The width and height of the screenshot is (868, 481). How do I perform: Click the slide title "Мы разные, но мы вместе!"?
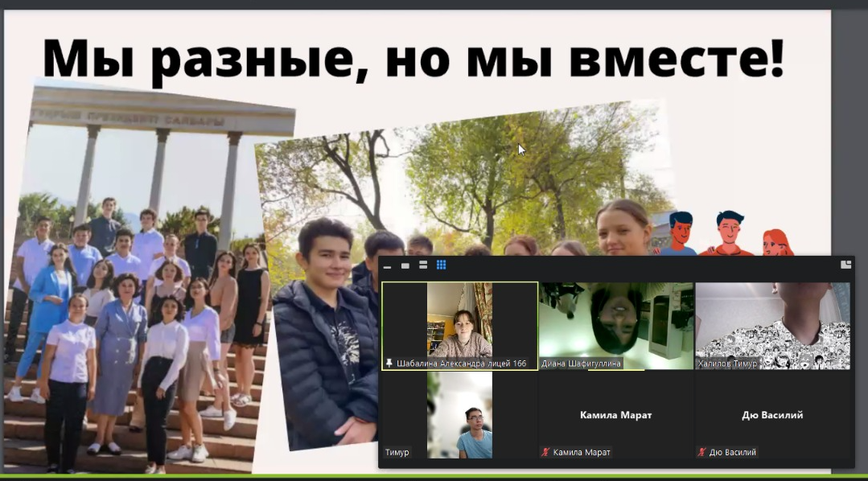pos(413,59)
